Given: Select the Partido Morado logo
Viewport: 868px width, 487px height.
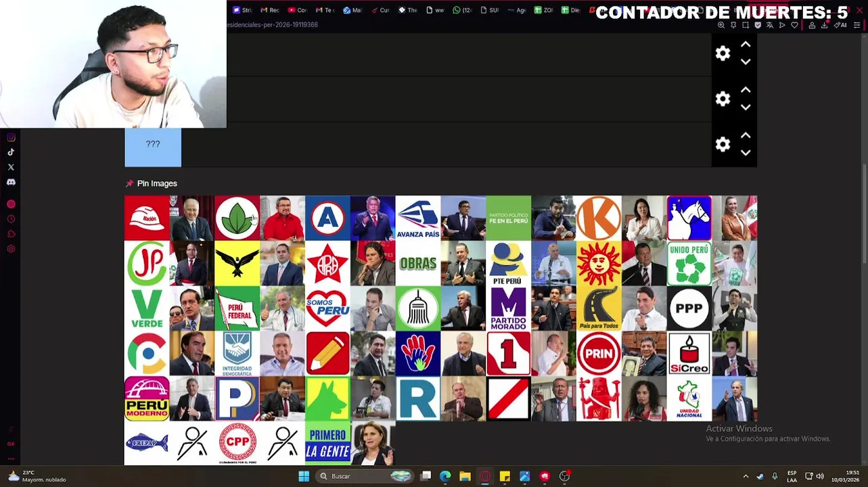Looking at the screenshot, I should 509,308.
